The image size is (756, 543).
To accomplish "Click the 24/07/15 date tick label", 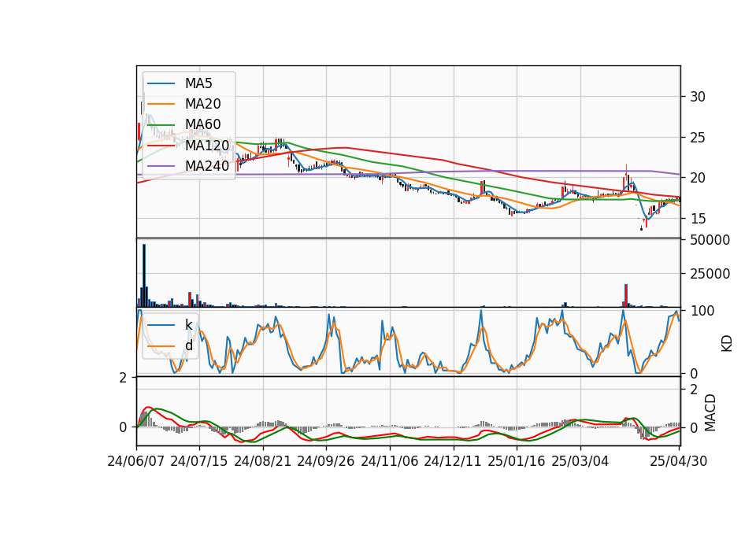I will pos(199,461).
